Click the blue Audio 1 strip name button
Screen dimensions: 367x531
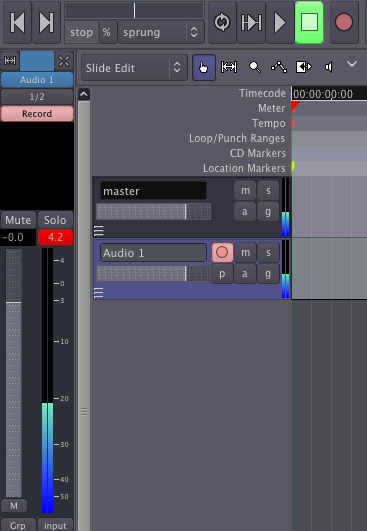click(37, 80)
